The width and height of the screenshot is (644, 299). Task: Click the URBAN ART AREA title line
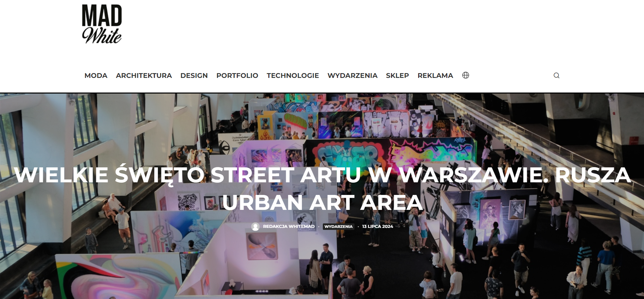tap(322, 203)
